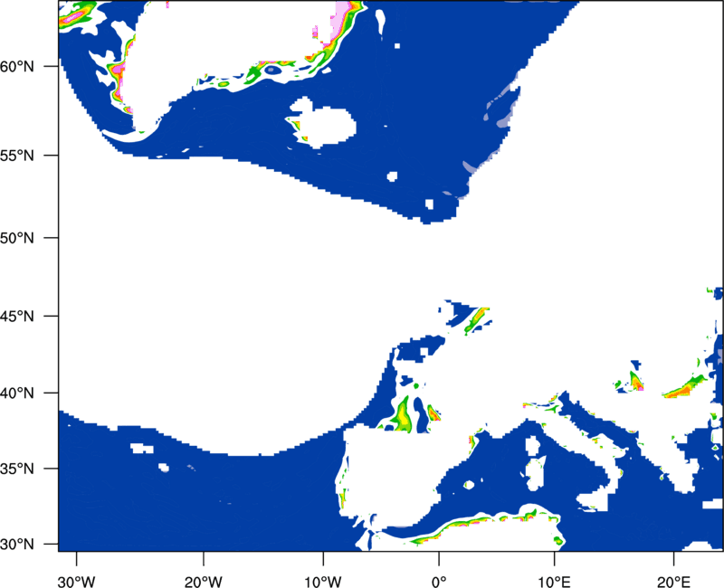724x588 pixels.
Task: Click the 35°N latitude label
Action: (17, 469)
